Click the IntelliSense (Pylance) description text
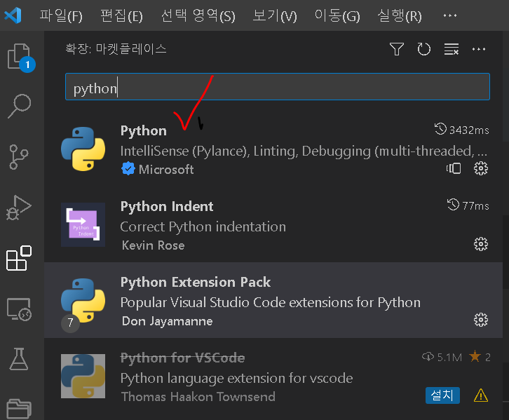Viewport: 509px width, 420px height. coord(304,151)
